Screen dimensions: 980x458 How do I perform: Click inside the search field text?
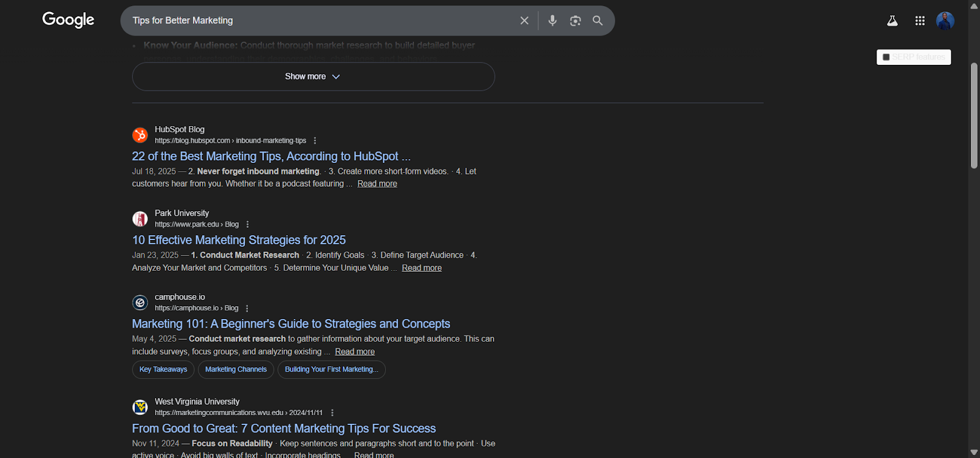tap(183, 21)
